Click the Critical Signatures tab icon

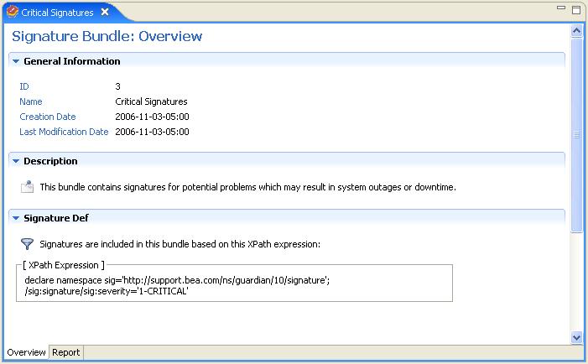[x=12, y=12]
